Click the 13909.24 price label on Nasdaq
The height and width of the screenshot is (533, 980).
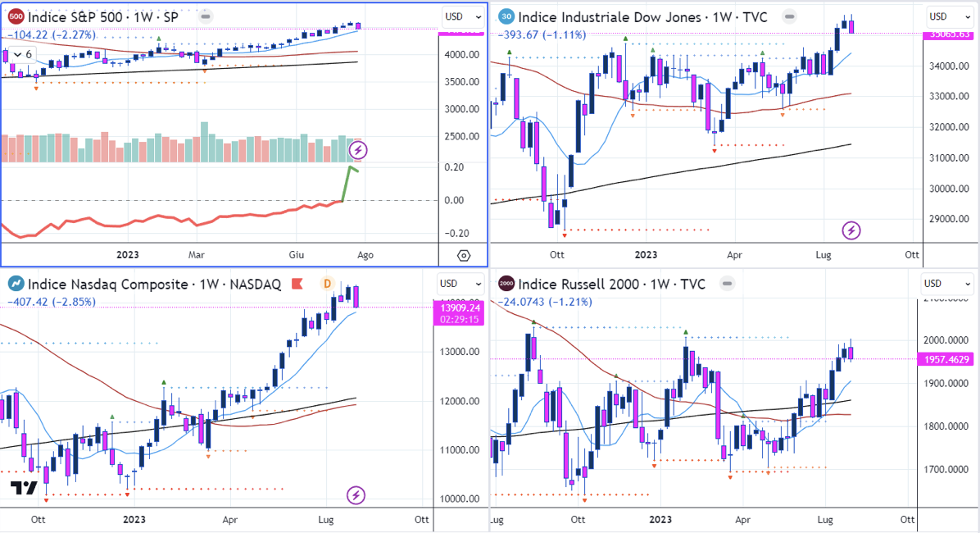[459, 307]
